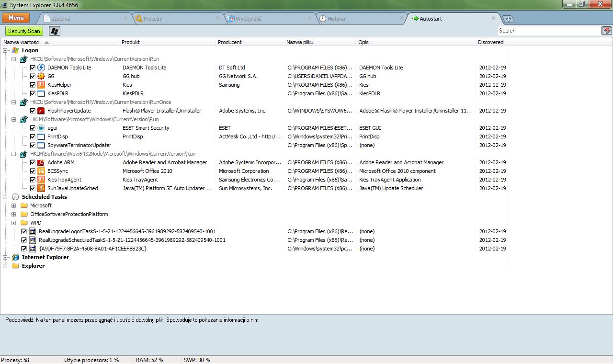
Task: Collapse the Wow6432Node Run key
Action: pos(14,154)
